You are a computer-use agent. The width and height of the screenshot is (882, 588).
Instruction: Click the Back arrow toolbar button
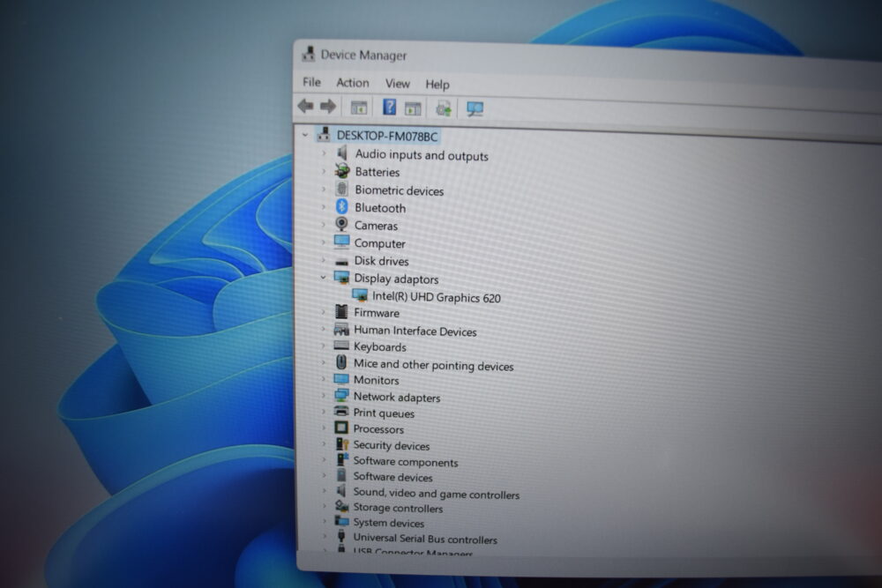click(x=305, y=106)
